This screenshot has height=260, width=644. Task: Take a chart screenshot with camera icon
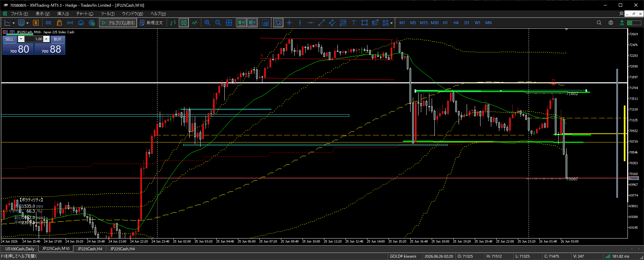[x=265, y=23]
